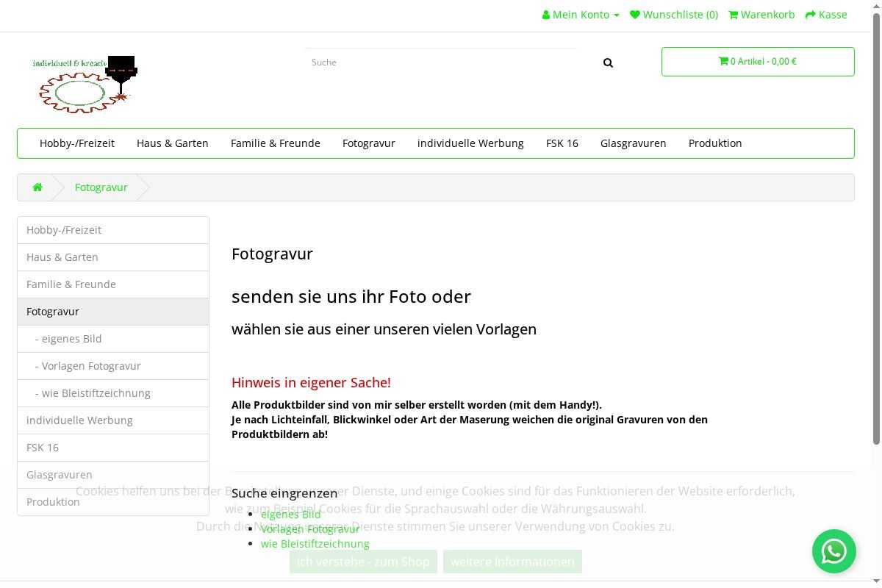Open Warenkorb cart link in top bar
Screen dimensions: 882x588
761,15
